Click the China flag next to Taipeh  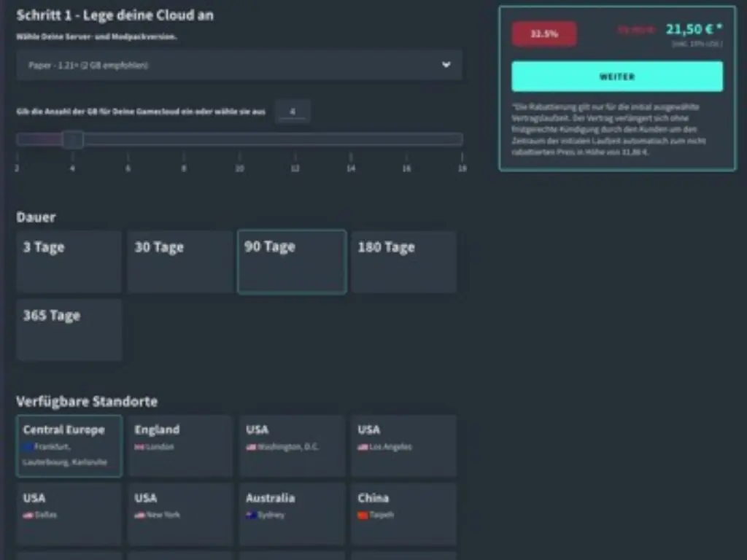pos(363,515)
